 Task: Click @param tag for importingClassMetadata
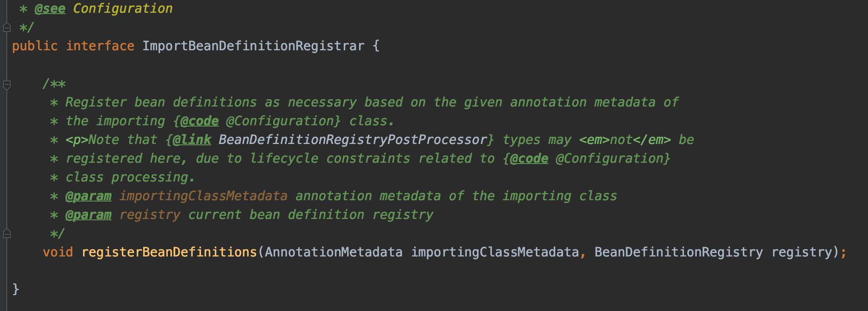pyautogui.click(x=88, y=196)
